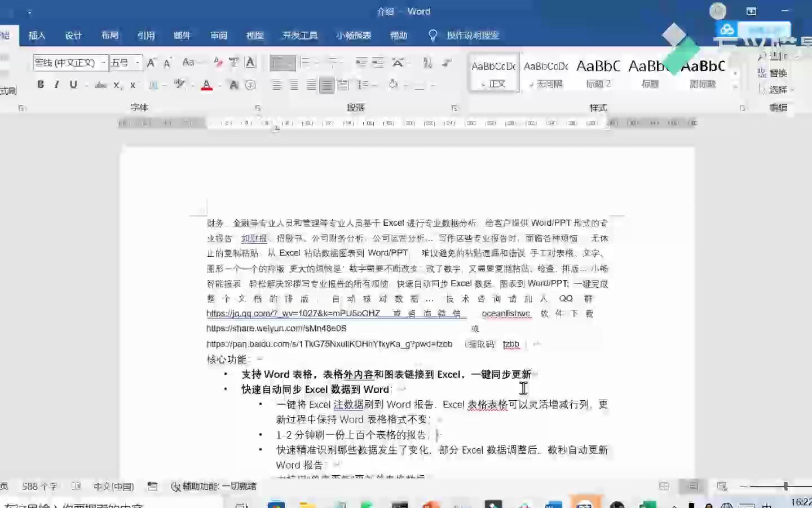
Task: Open line and paragraph spacing
Action: 363,85
